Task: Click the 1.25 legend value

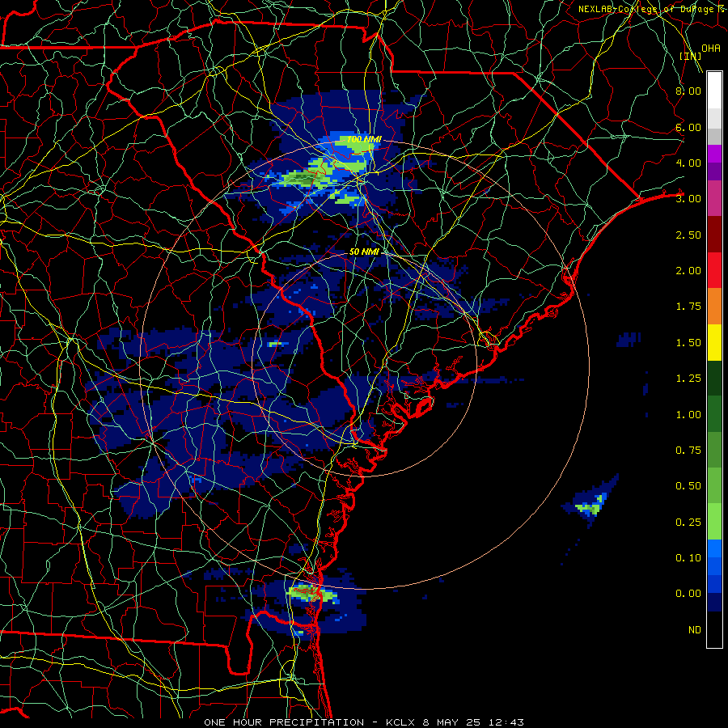Action: click(688, 379)
